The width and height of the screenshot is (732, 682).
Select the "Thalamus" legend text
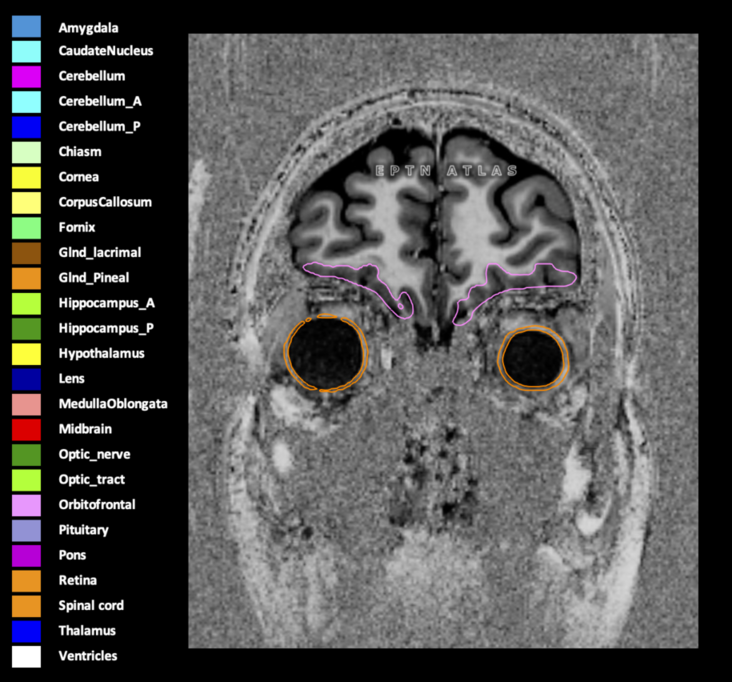click(87, 630)
